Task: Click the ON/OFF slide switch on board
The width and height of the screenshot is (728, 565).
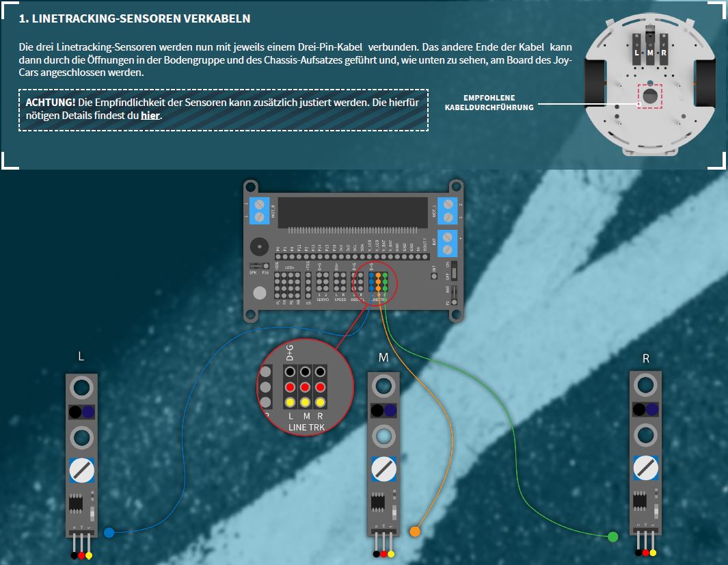Action: [454, 270]
